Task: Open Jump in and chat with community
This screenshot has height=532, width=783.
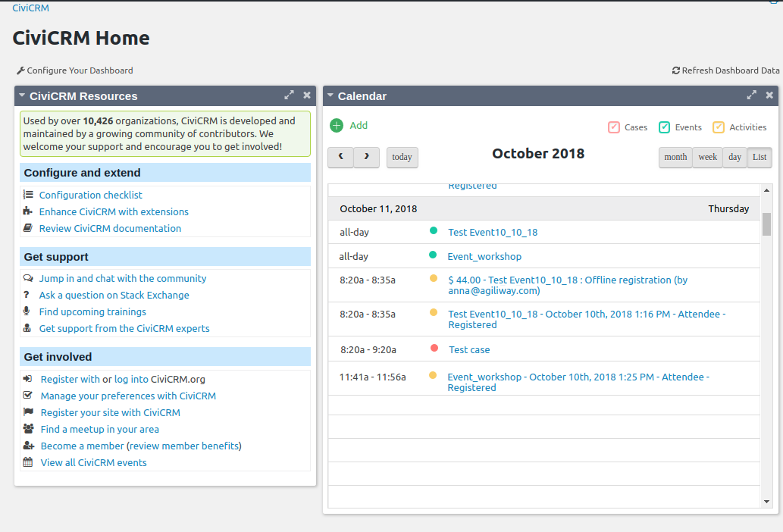Action: (123, 278)
